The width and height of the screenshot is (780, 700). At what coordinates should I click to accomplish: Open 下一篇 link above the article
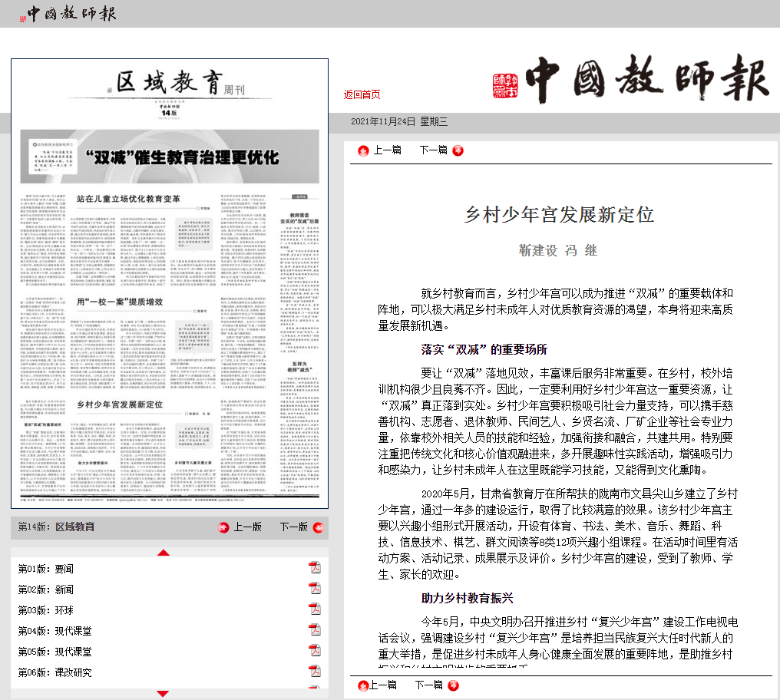[x=433, y=150]
